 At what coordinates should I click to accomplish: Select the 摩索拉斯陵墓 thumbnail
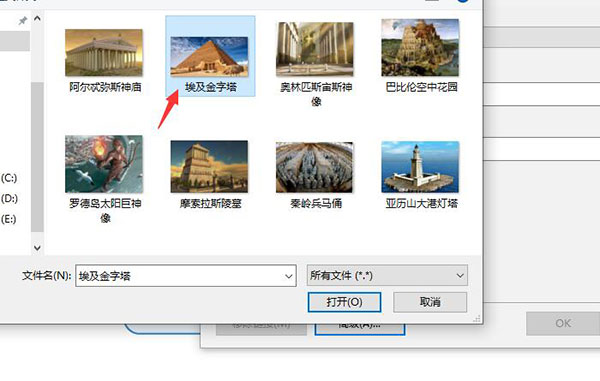click(x=209, y=166)
